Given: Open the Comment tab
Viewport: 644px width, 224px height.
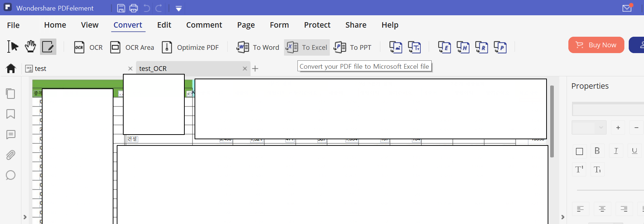Looking at the screenshot, I should point(204,25).
